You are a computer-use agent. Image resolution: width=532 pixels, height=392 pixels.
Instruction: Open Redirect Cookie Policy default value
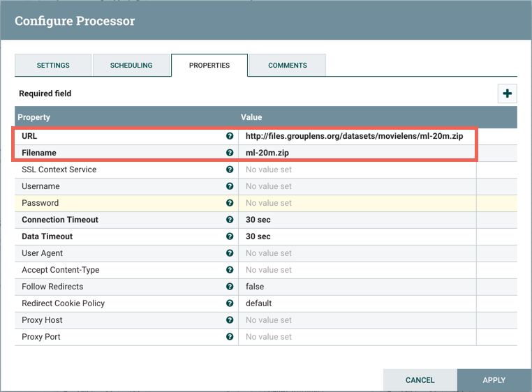point(354,303)
